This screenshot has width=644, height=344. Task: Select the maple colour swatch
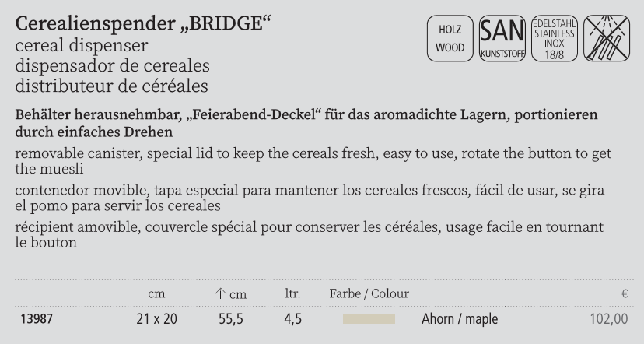pos(369,319)
